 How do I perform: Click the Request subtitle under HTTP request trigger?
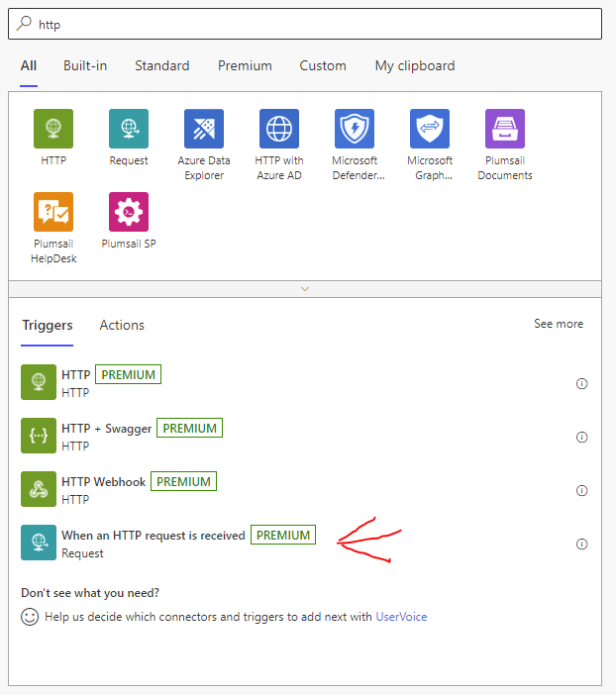82,553
